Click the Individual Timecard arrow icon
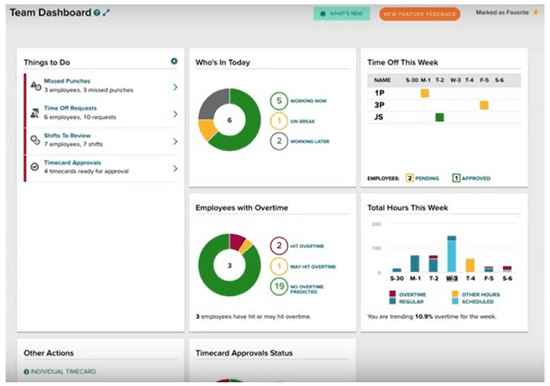 pos(26,372)
